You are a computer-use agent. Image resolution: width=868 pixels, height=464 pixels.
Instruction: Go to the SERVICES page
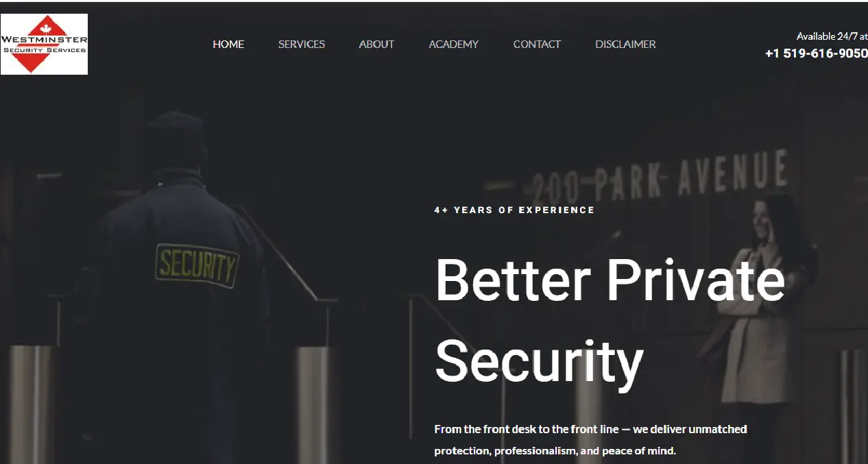(x=302, y=44)
